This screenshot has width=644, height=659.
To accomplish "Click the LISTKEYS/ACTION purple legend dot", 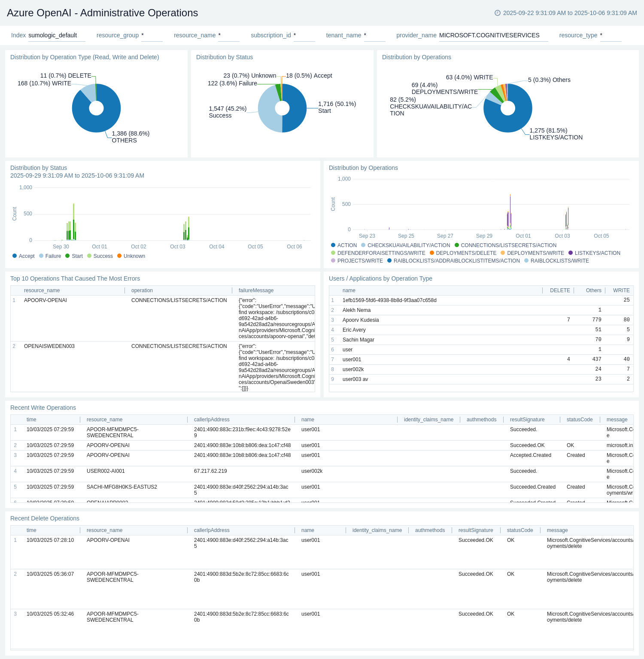I will point(571,253).
